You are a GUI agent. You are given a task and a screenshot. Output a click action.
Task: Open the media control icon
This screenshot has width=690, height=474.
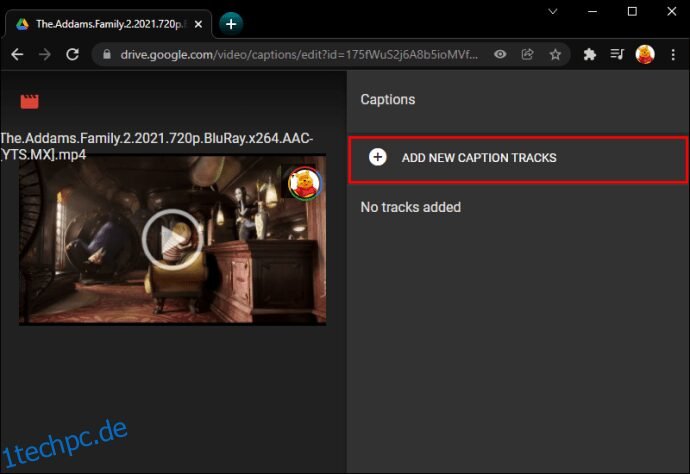[x=617, y=54]
